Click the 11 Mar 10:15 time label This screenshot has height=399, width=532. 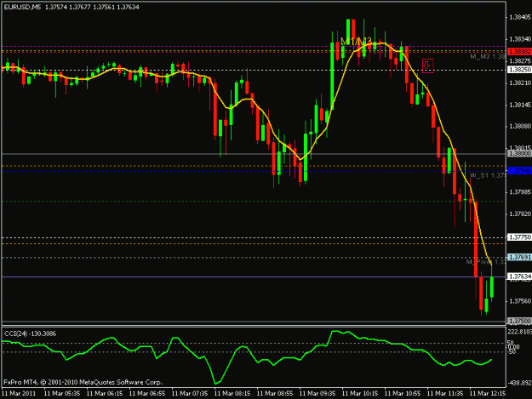(x=360, y=394)
